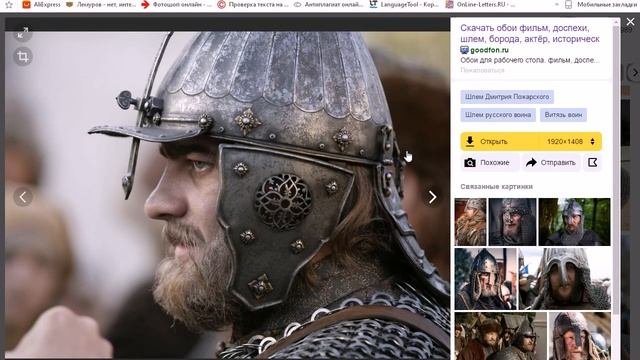The width and height of the screenshot is (640, 360).
Task: Open the last related thumbnail with nasal helmet
Action: pyautogui.click(x=580, y=336)
